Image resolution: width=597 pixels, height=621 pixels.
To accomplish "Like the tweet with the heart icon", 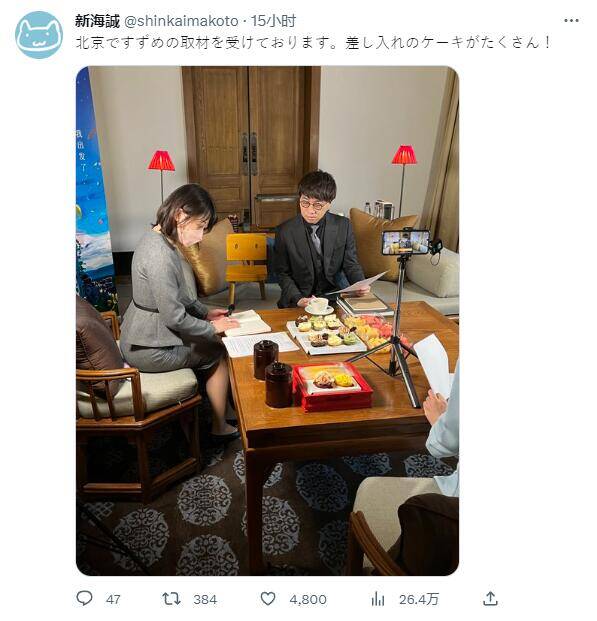I will click(x=268, y=598).
